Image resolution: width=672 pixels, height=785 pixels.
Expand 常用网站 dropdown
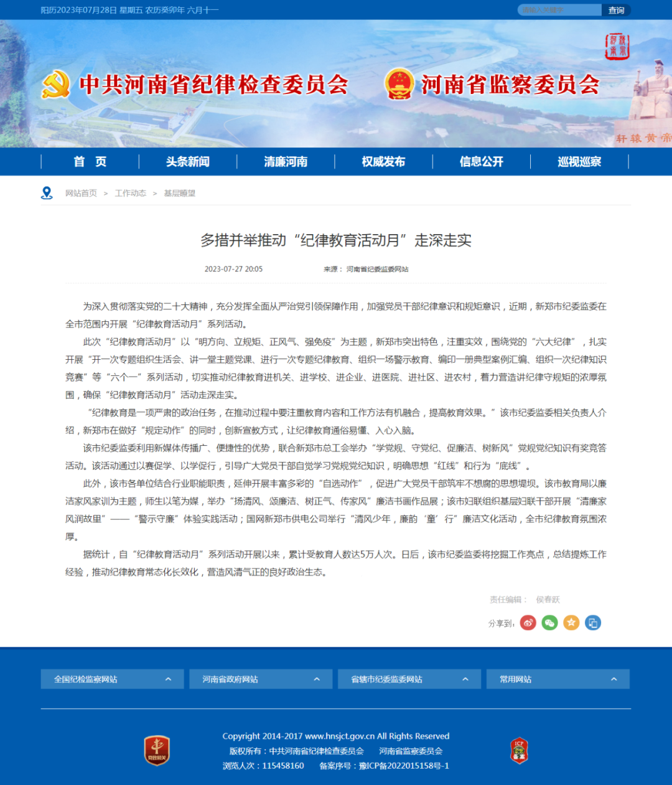(x=558, y=679)
